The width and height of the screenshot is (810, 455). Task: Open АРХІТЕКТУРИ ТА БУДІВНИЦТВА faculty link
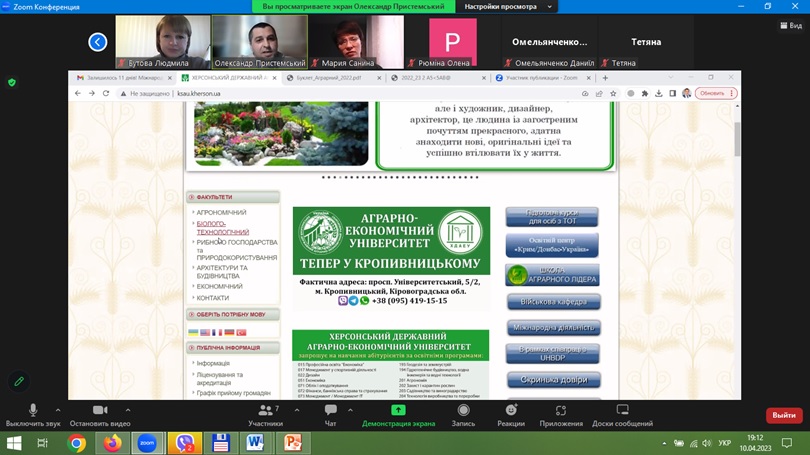(x=222, y=272)
